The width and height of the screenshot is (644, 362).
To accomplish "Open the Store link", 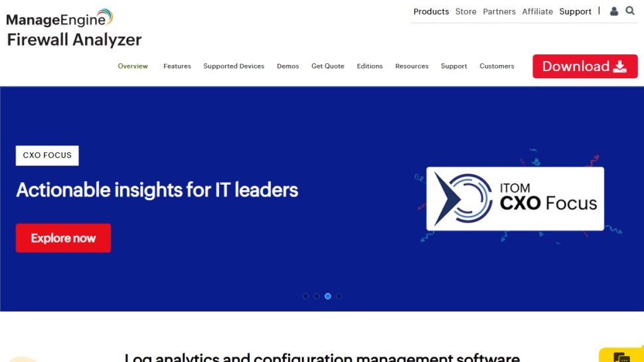I will [x=466, y=11].
